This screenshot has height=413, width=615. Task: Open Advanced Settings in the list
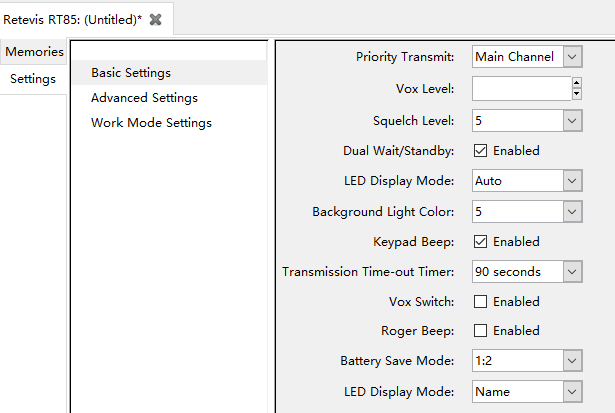(x=144, y=98)
